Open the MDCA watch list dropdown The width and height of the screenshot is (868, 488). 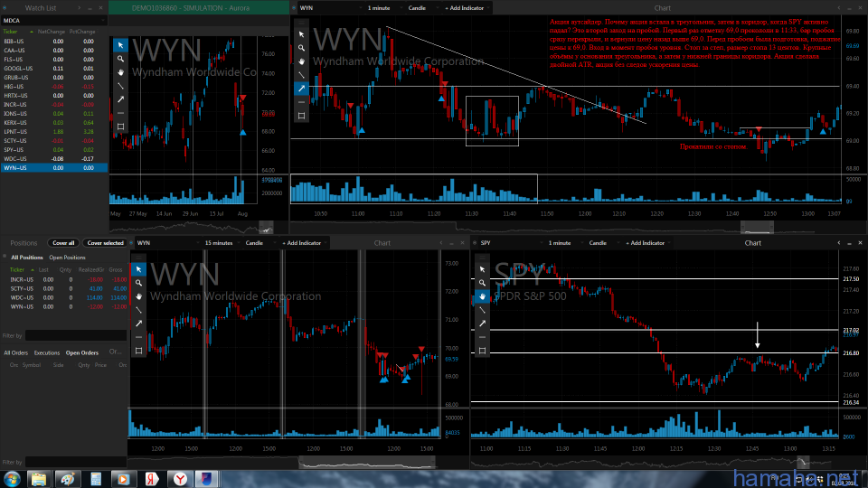click(x=54, y=21)
